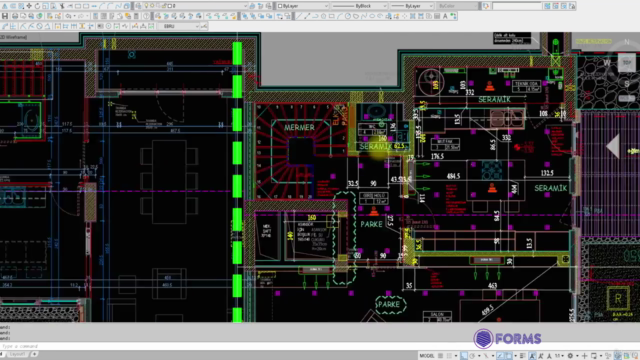Toggle lineweight display in status bar
Viewport: 640px width, 360px height.
[x=522, y=356]
